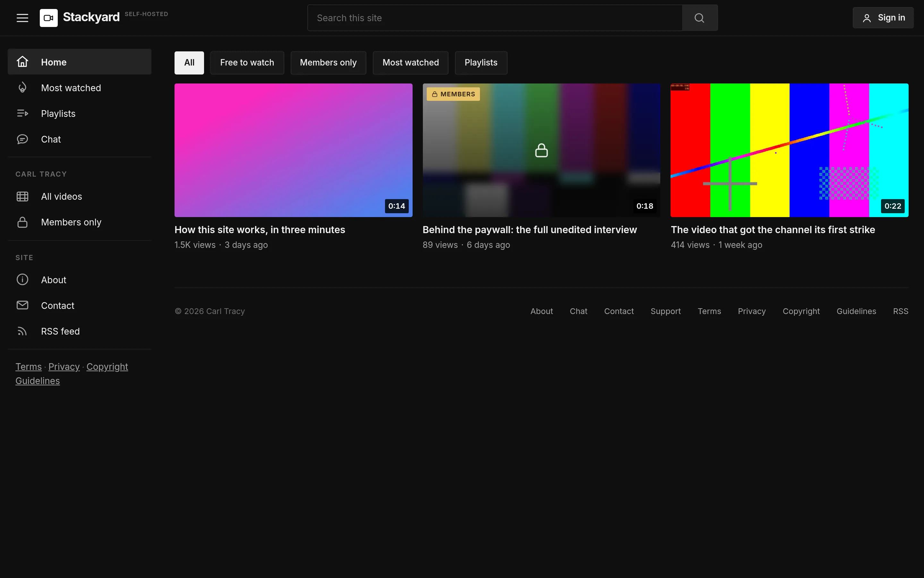
Task: Click the Stackyard camera logo icon
Action: (48, 18)
